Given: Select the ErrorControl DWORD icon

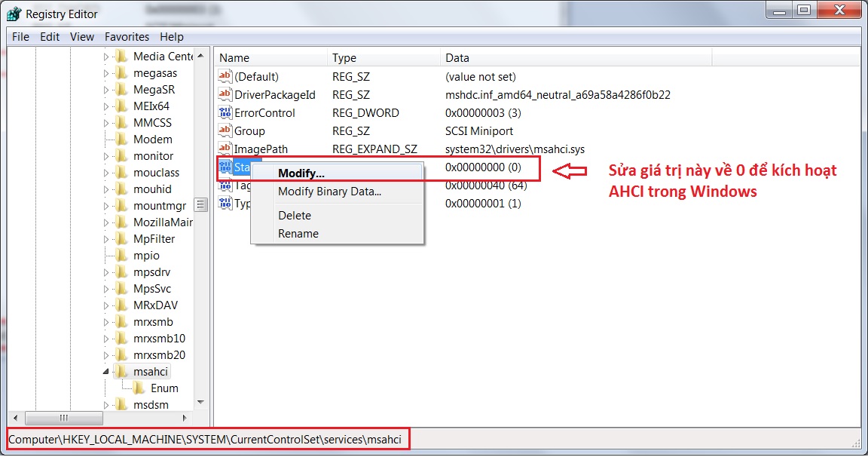Looking at the screenshot, I should coord(225,113).
